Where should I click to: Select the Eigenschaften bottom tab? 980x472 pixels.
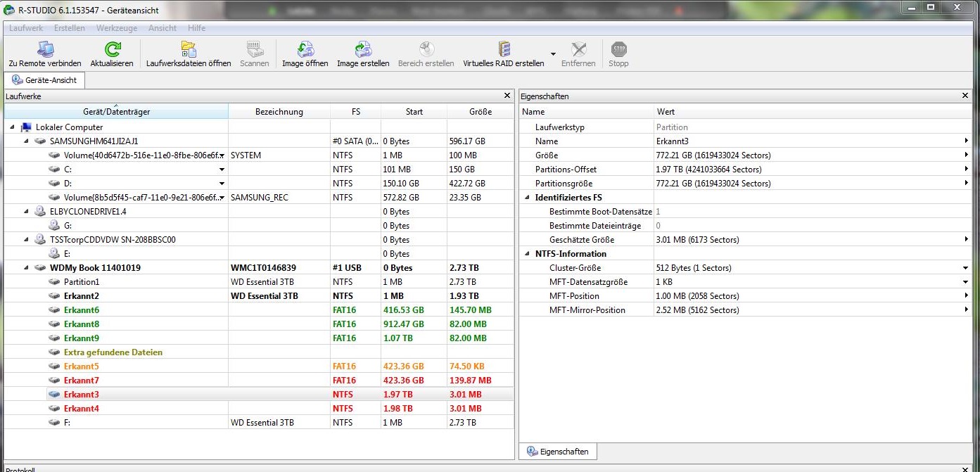click(x=558, y=452)
